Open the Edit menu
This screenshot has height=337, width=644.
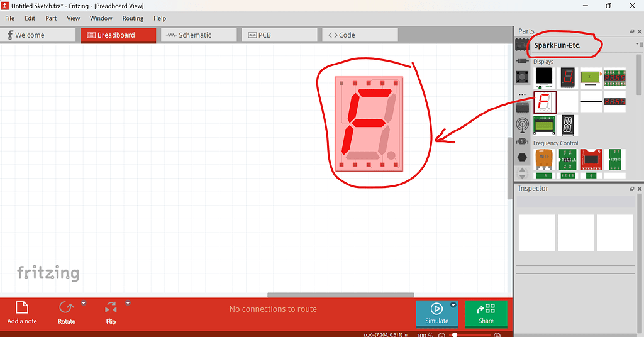(30, 18)
